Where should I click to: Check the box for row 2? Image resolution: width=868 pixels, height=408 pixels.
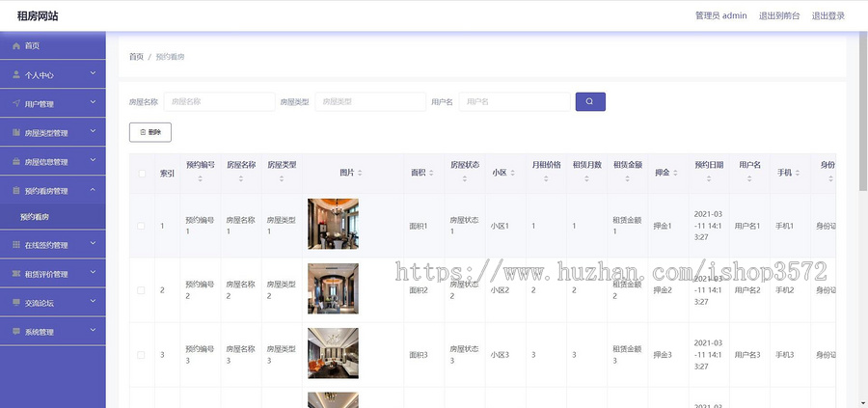(x=141, y=290)
